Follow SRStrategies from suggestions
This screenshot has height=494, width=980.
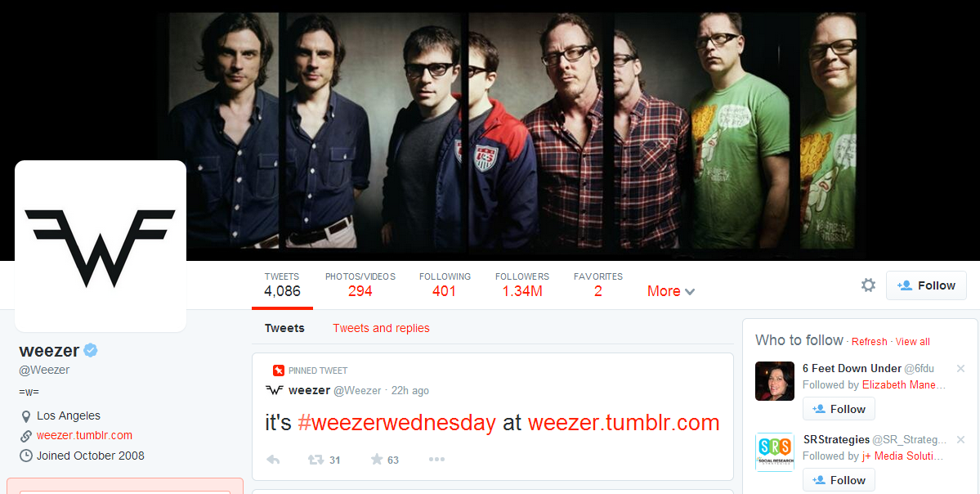839,480
